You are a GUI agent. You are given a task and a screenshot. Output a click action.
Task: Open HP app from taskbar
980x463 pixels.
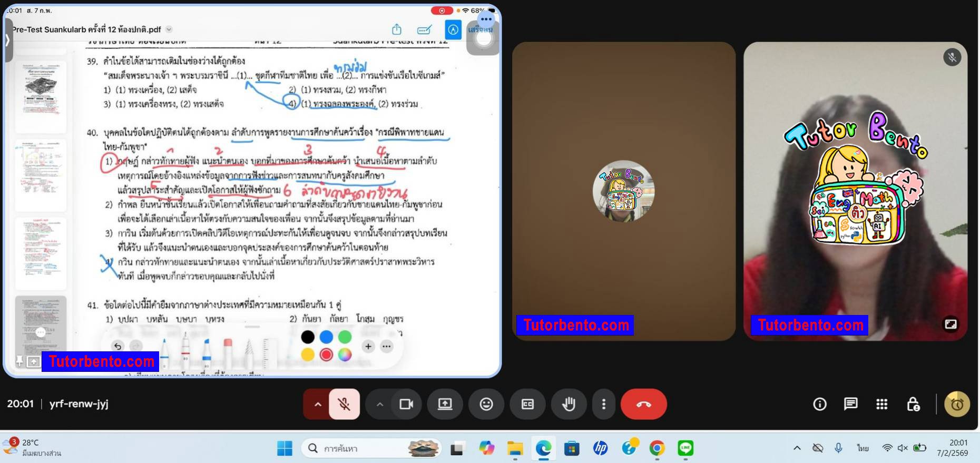click(x=600, y=448)
